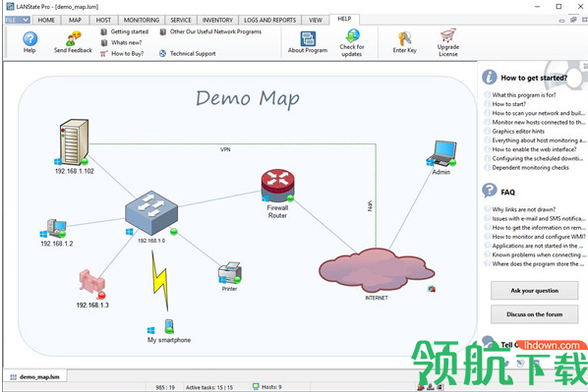
Task: Select the red offline host 192.168.1.3
Action: [91, 284]
